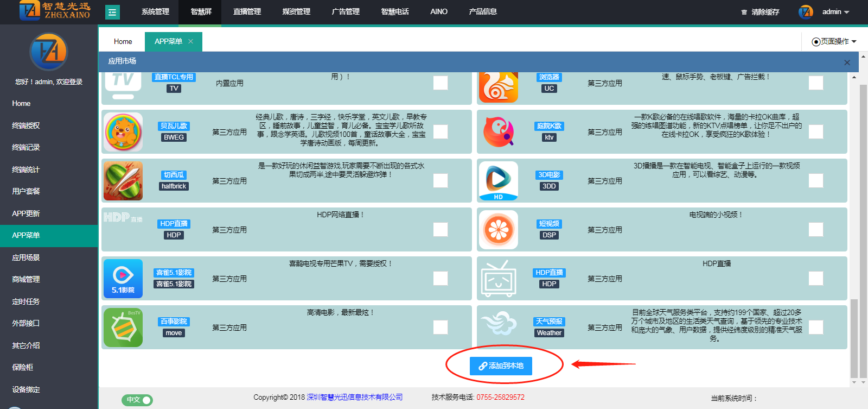Click the 喜鹊5.1影院 app icon
This screenshot has height=409, width=868.
click(x=123, y=279)
